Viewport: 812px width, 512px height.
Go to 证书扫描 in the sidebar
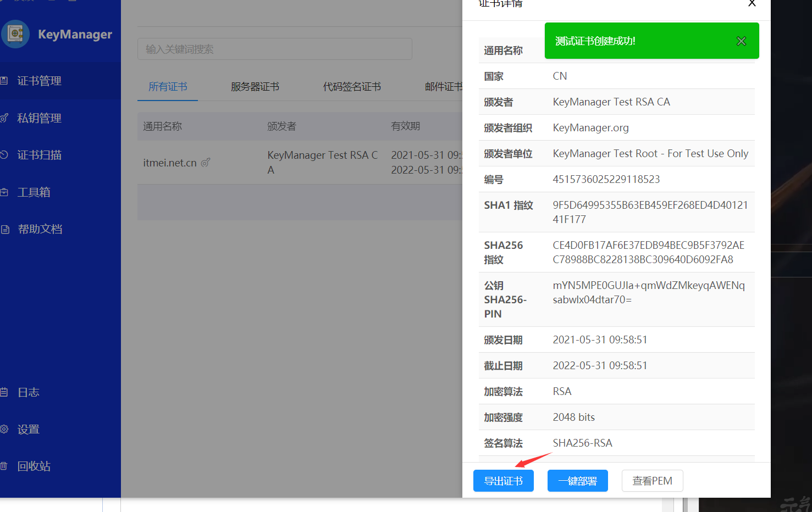click(x=60, y=155)
